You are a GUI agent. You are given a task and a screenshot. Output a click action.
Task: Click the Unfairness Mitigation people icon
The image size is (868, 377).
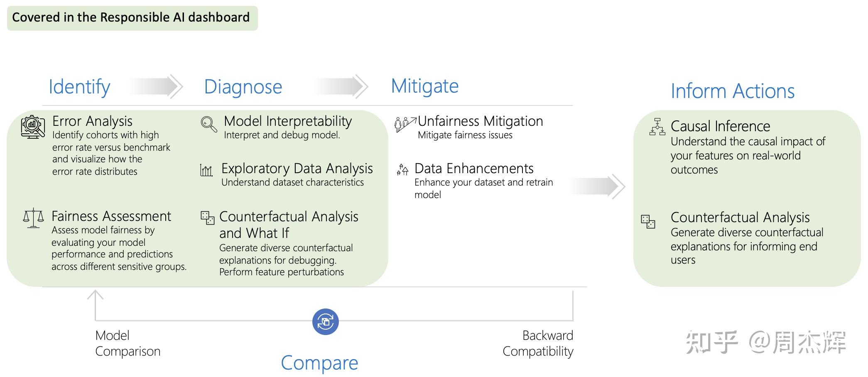pos(405,124)
